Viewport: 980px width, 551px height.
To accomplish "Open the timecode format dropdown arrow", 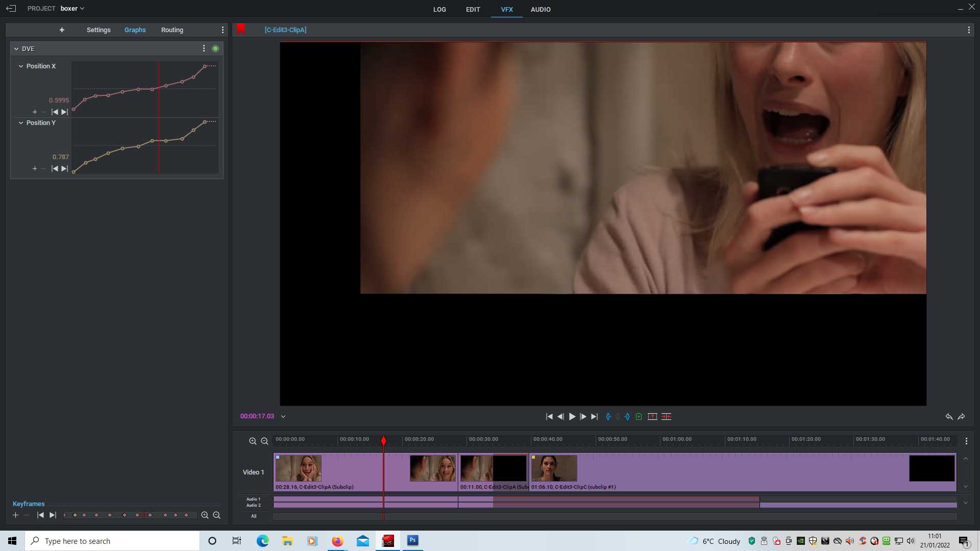I will (283, 416).
